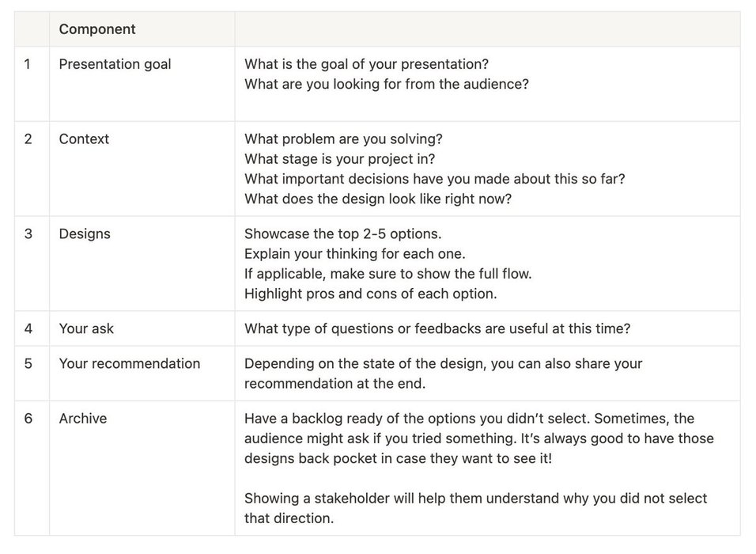Select the "Presentation goal" cell
This screenshot has width=756, height=554.
tap(115, 64)
